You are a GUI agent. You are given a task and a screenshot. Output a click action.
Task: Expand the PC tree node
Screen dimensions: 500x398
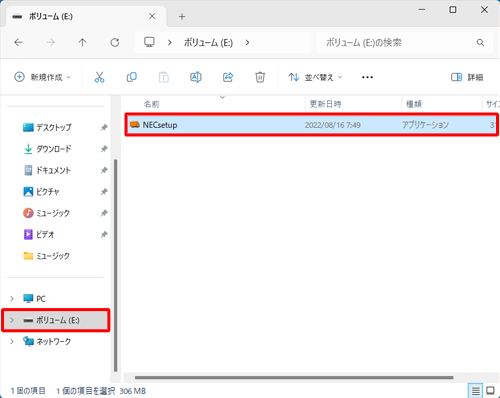(x=12, y=298)
